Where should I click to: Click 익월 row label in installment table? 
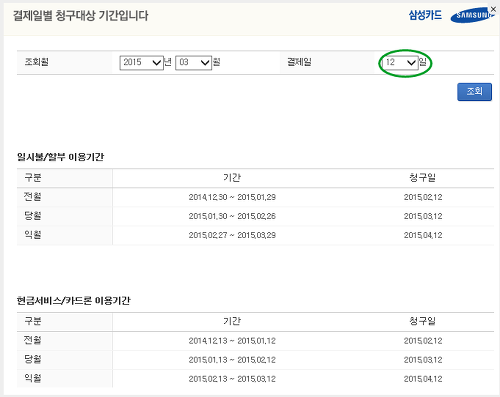tap(33, 235)
